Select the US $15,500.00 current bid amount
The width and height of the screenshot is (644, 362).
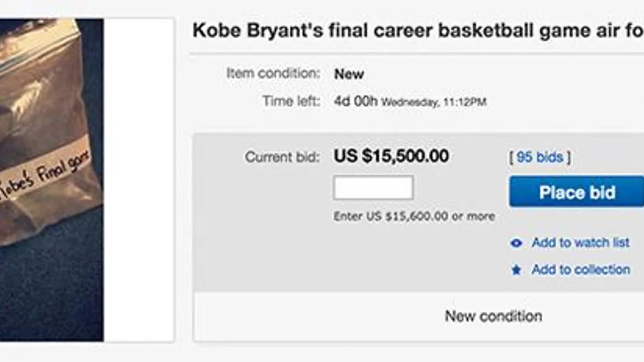[x=391, y=156]
